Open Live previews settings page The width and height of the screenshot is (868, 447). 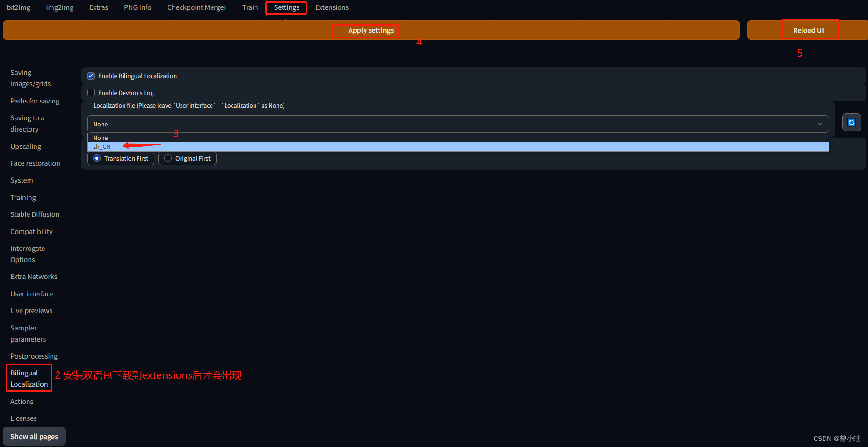coord(31,311)
